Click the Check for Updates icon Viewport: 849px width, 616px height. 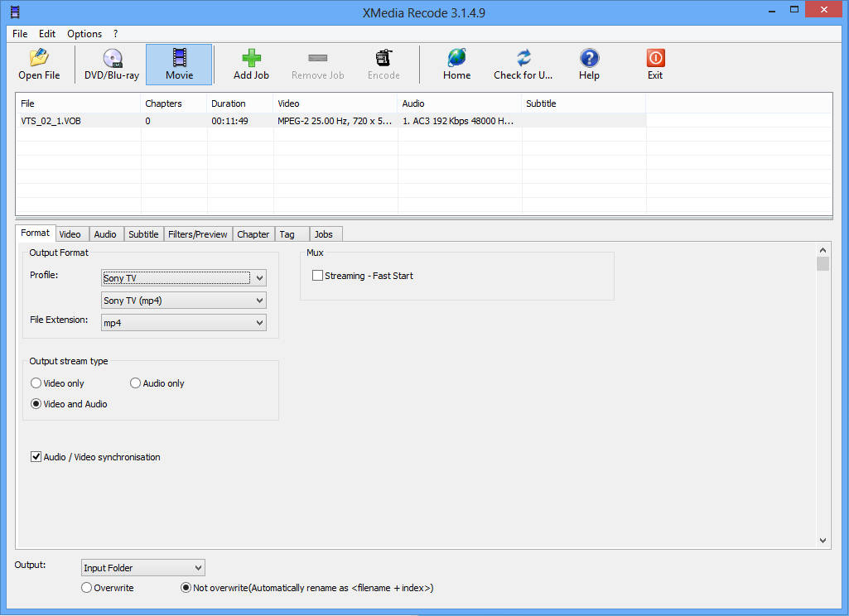pos(523,57)
